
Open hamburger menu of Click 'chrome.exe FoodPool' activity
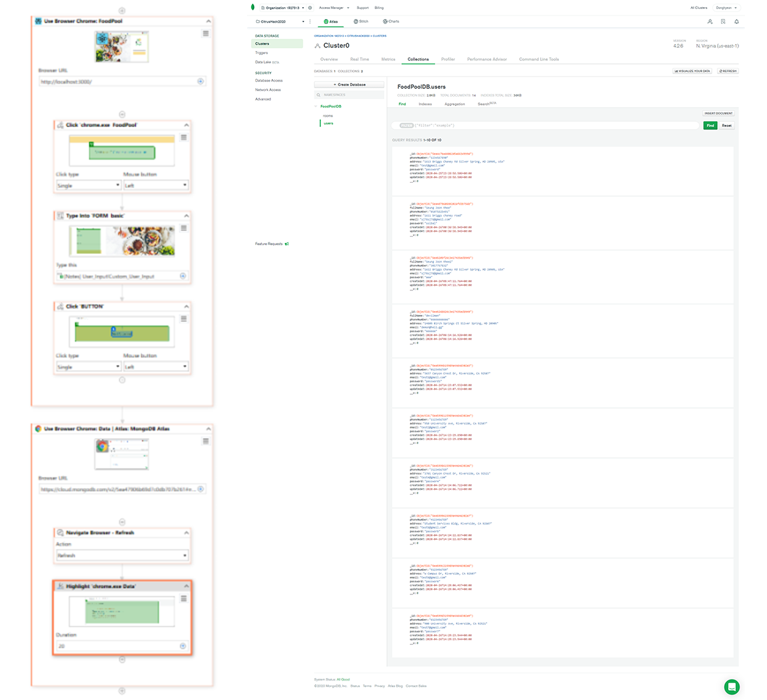coord(183,137)
